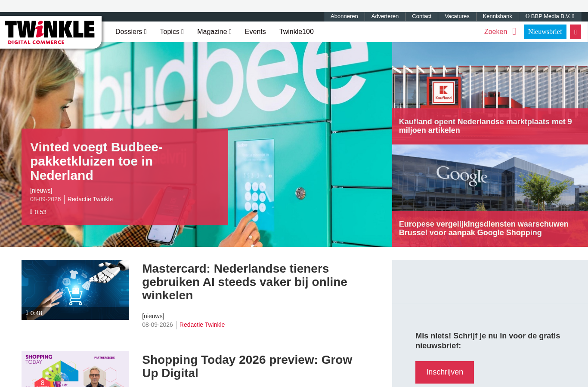Click the Nieuwsbrief button

pyautogui.click(x=545, y=32)
